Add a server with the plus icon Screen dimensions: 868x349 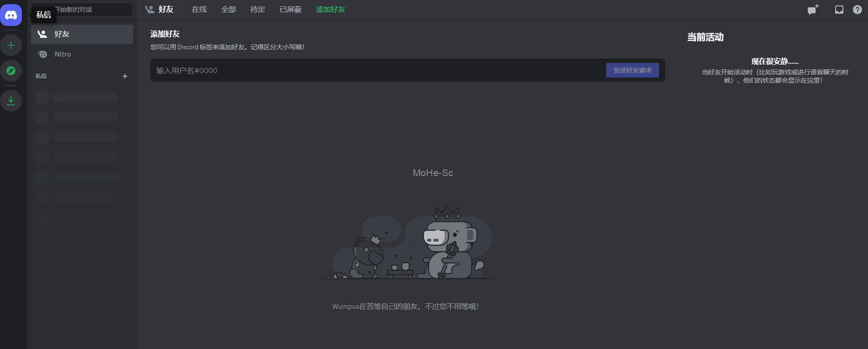11,45
